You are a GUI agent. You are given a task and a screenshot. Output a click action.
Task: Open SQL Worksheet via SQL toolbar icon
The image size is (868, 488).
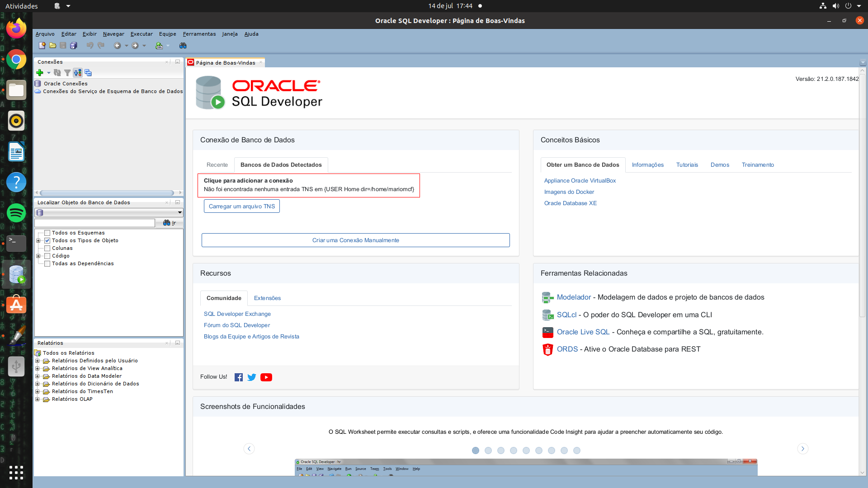coord(159,46)
